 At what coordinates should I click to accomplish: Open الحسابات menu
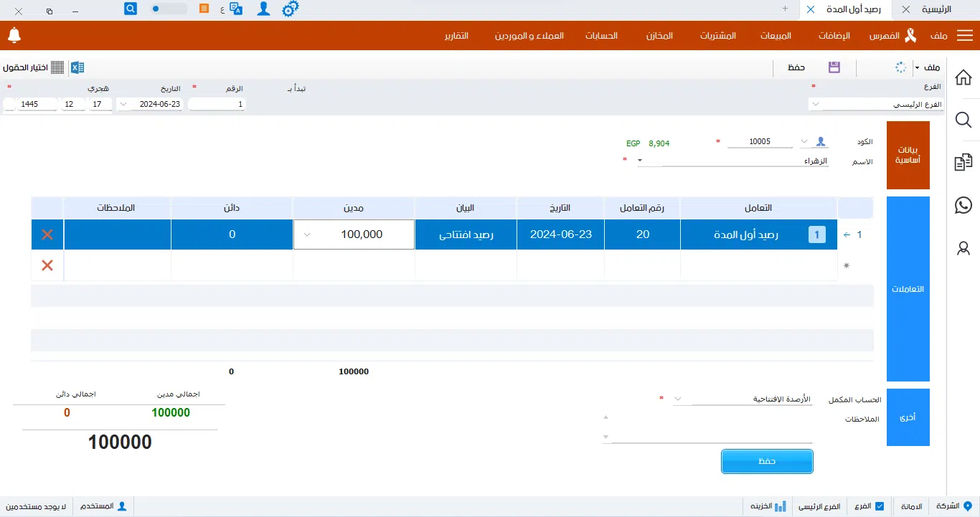click(x=601, y=36)
